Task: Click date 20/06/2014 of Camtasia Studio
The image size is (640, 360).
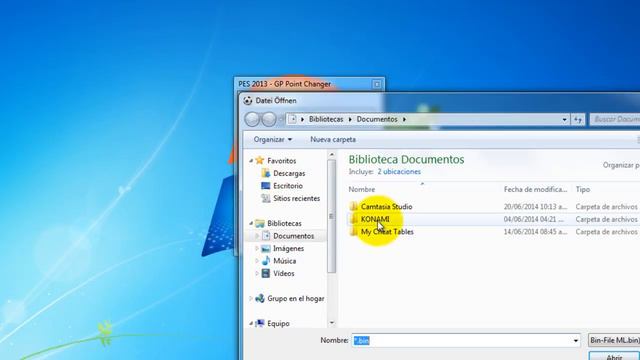Action: coord(535,207)
